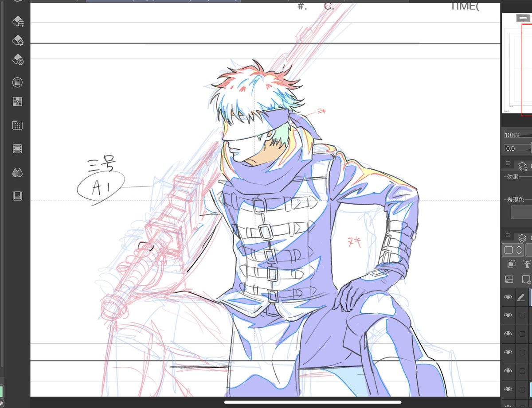Open the Tool Property palette icon with gear
This screenshot has width=532, height=408.
coord(18,40)
